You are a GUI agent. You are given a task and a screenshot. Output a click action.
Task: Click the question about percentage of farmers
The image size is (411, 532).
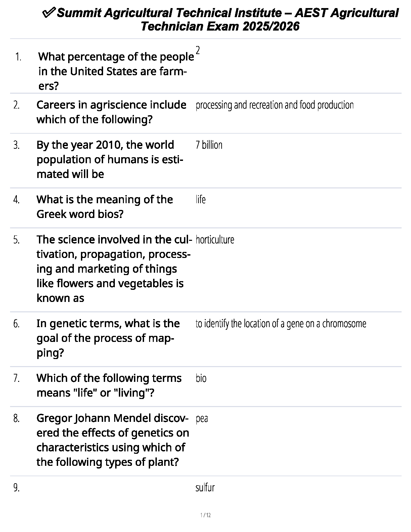coord(116,71)
